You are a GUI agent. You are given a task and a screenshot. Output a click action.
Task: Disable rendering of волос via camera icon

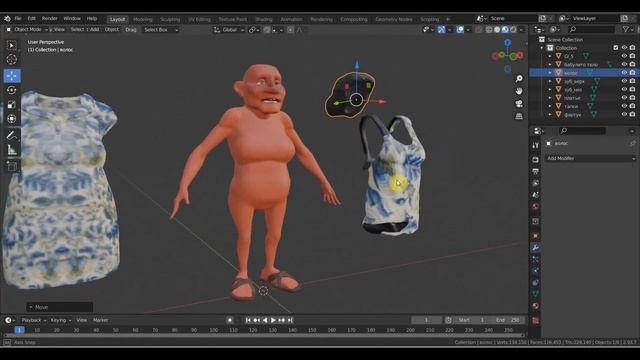coord(632,73)
